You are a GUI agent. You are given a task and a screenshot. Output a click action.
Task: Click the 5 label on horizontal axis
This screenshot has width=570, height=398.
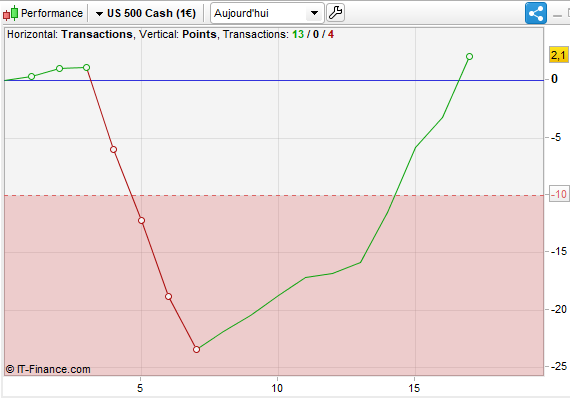140,388
